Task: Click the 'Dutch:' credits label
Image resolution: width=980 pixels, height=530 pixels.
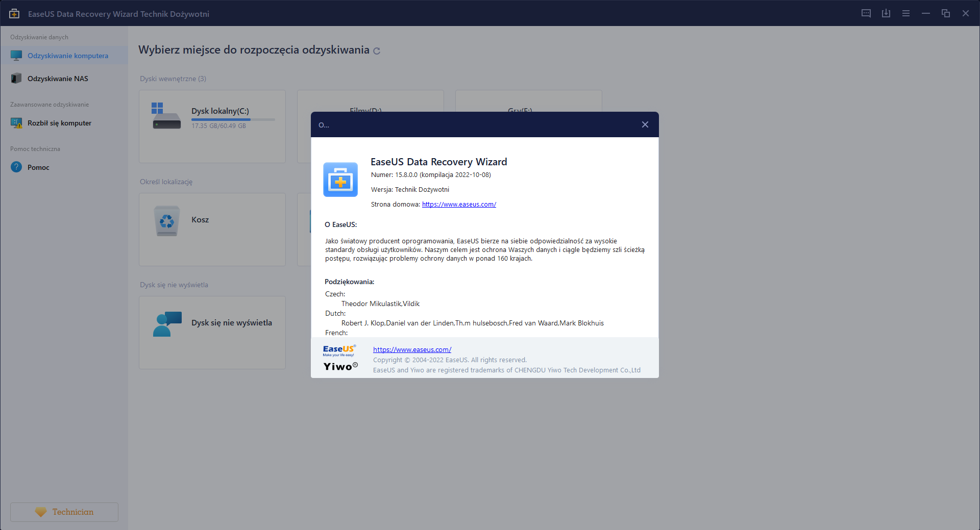Action: [335, 314]
